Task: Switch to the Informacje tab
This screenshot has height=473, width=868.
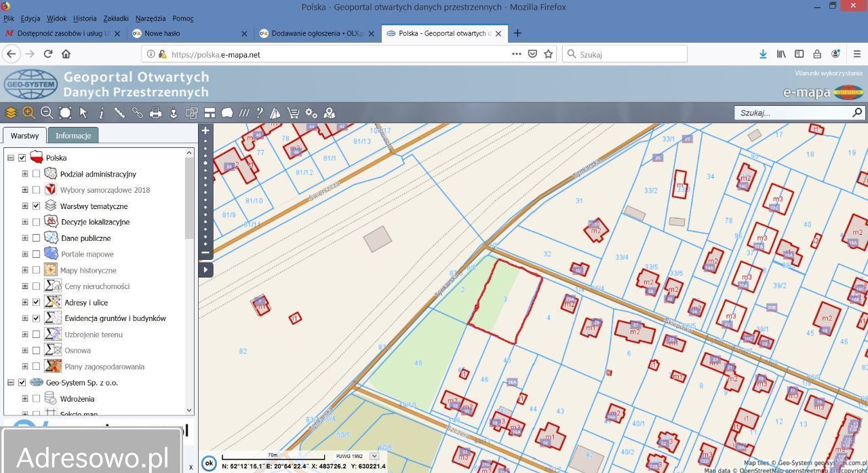Action: pos(73,136)
